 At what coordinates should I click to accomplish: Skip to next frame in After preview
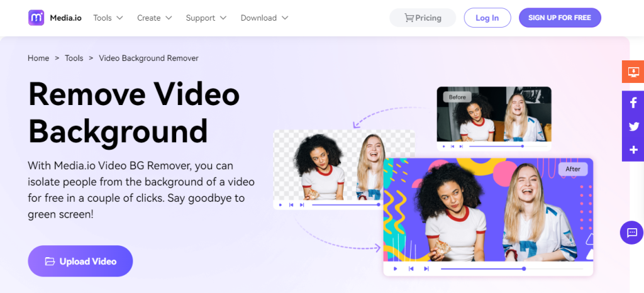point(426,268)
